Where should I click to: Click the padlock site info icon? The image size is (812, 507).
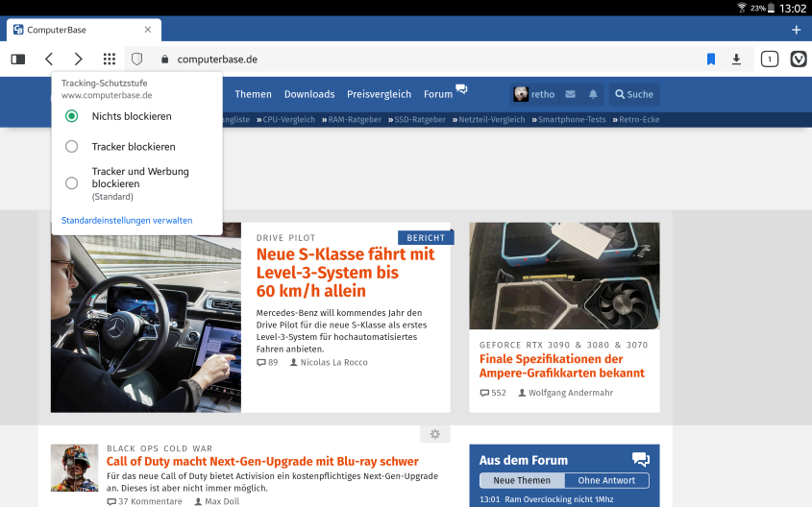pos(164,59)
